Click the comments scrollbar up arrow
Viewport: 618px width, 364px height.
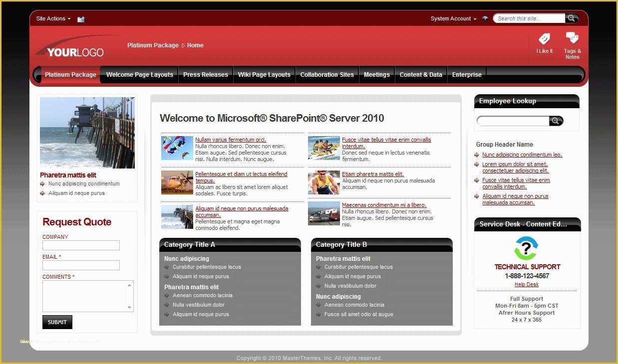[x=130, y=285]
